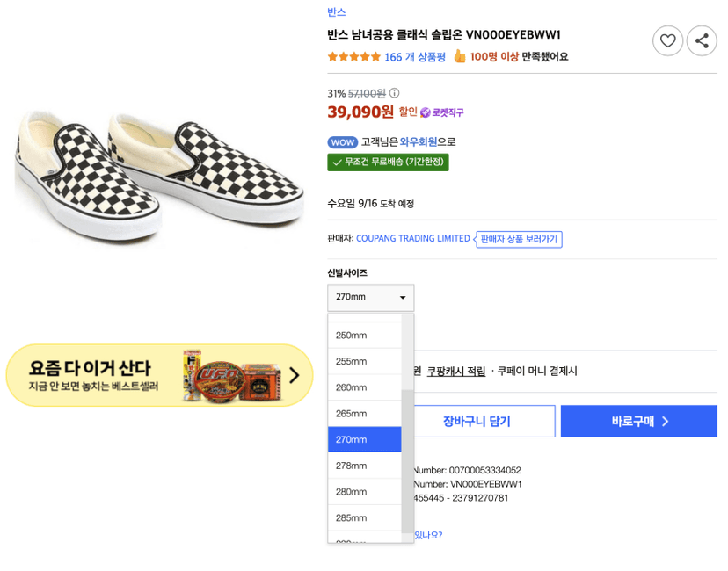Click the arrow on yellow bestseller banner
The height and width of the screenshot is (571, 728).
pyautogui.click(x=294, y=375)
